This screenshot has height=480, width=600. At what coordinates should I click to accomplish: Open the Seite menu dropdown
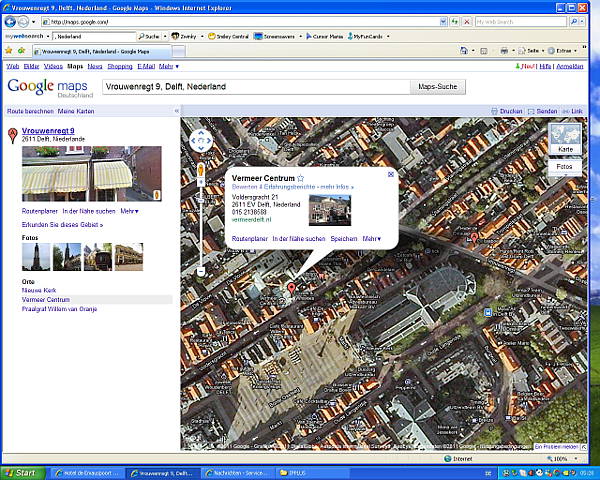tap(530, 51)
